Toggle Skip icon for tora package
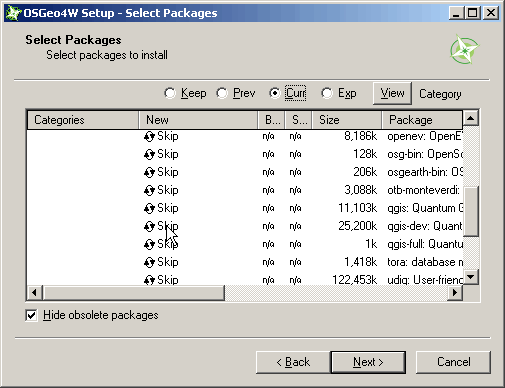This screenshot has width=505, height=388. [x=149, y=262]
